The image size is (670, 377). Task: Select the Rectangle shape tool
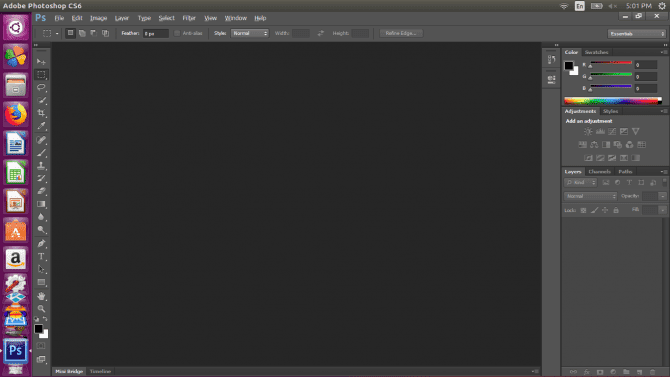41,282
